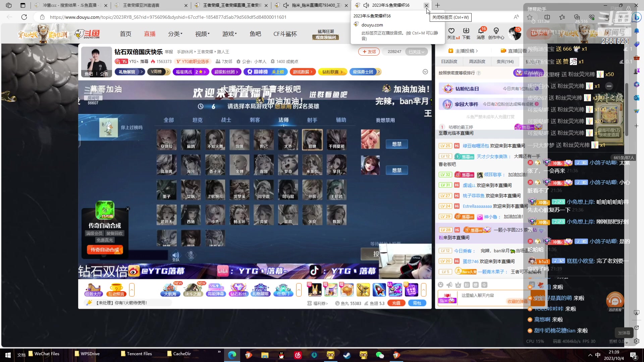Image resolution: width=644 pixels, height=362 pixels.
Task: Expand the 游戏 games dropdown menu
Action: pos(229,34)
